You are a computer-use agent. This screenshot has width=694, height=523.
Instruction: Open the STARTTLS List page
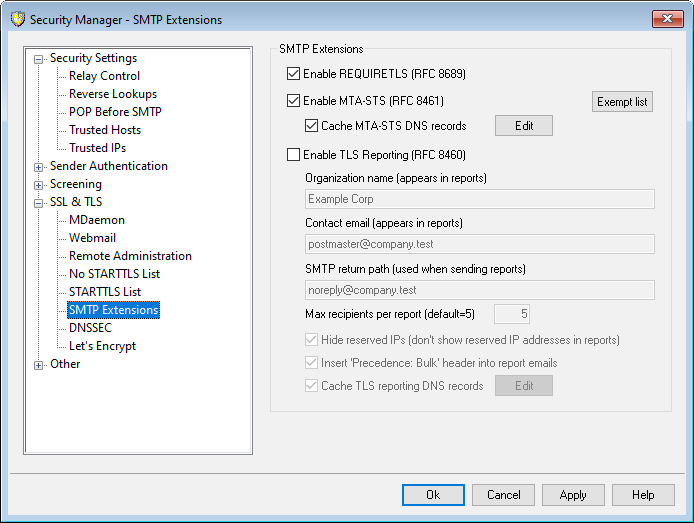(x=104, y=292)
